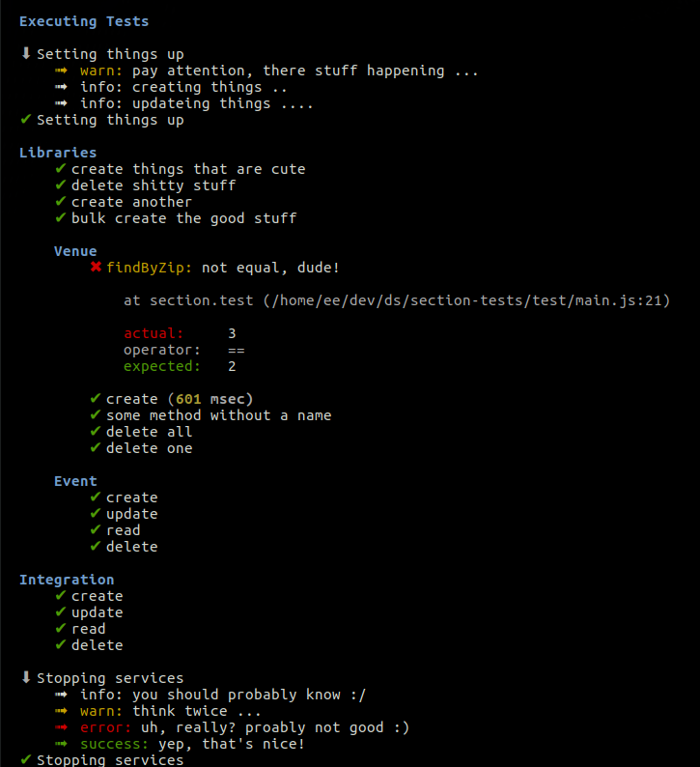
Task: Click the yellow arrow before 'pay attention' warning
Action: [x=61, y=71]
